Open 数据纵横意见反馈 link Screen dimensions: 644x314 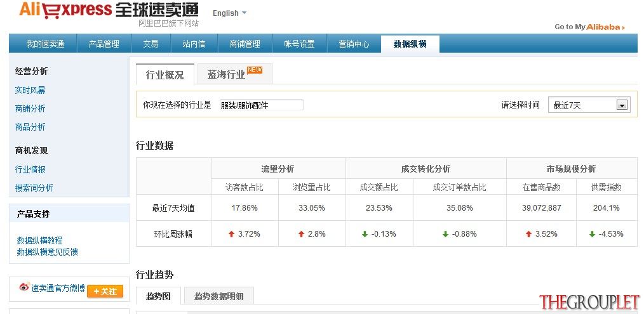point(47,252)
